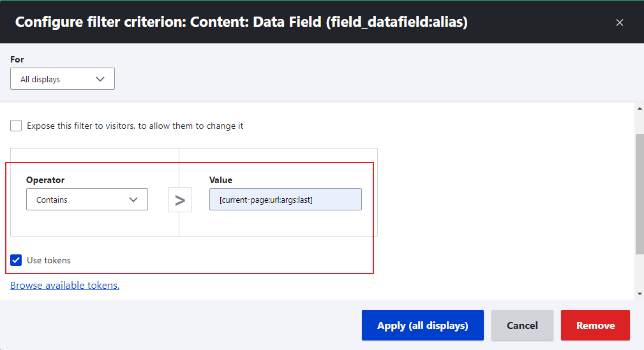Viewport: 644px width, 350px height.
Task: Open the Operator Contains dropdown
Action: pyautogui.click(x=87, y=200)
